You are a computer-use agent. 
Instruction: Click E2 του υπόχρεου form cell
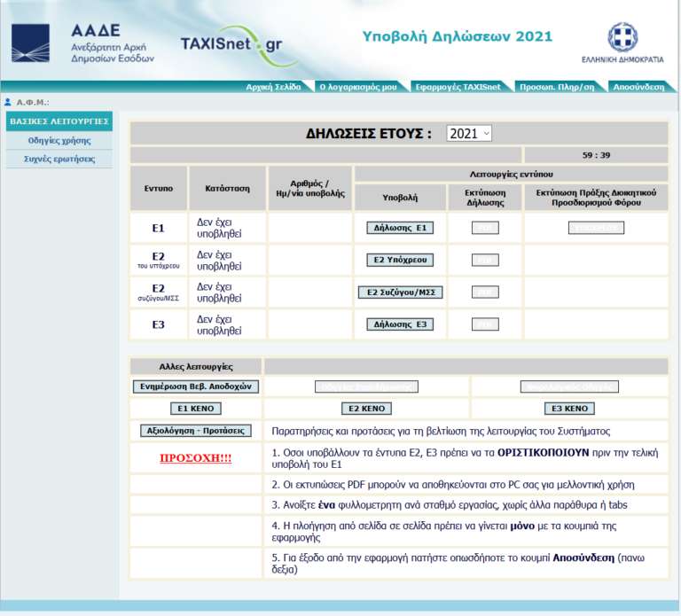159,260
